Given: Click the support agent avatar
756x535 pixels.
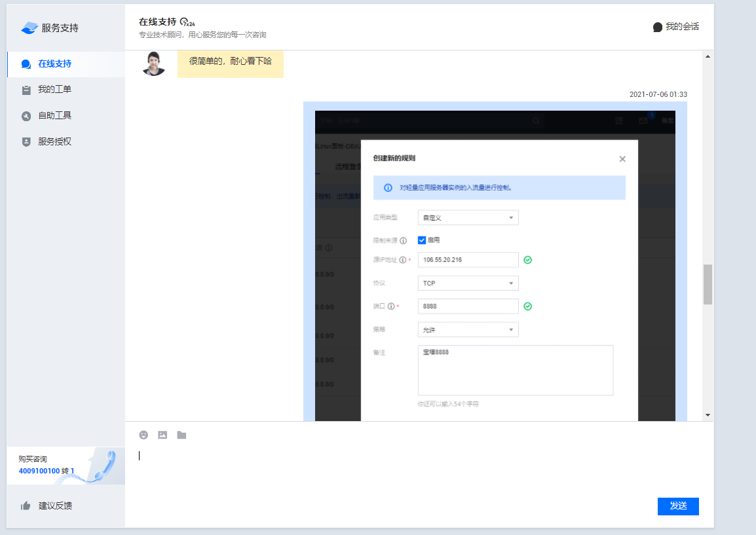Looking at the screenshot, I should point(153,64).
